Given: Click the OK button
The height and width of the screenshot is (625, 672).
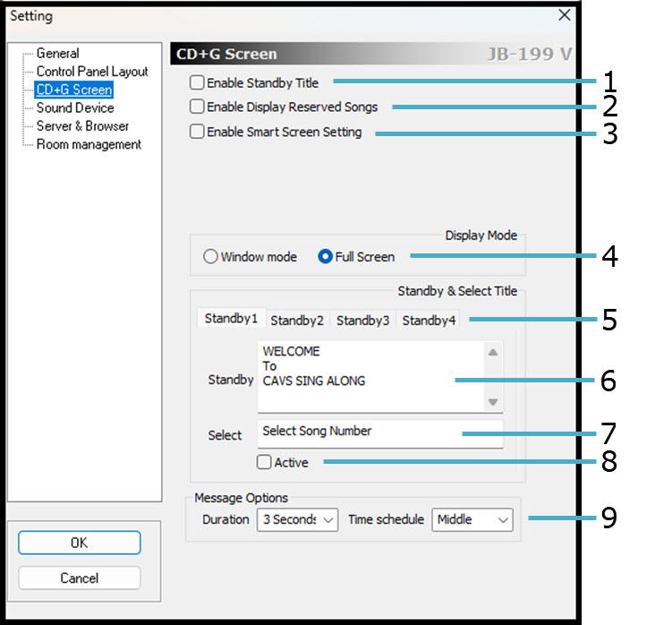Looking at the screenshot, I should (79, 543).
